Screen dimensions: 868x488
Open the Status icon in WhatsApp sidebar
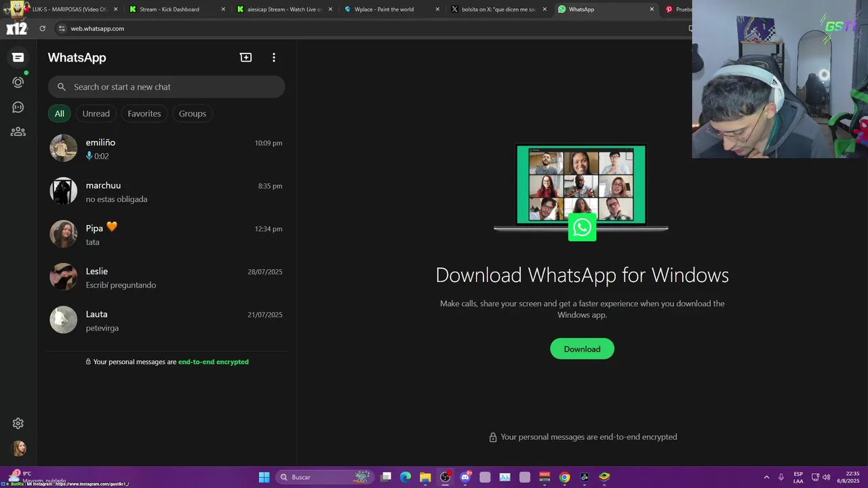pyautogui.click(x=18, y=82)
